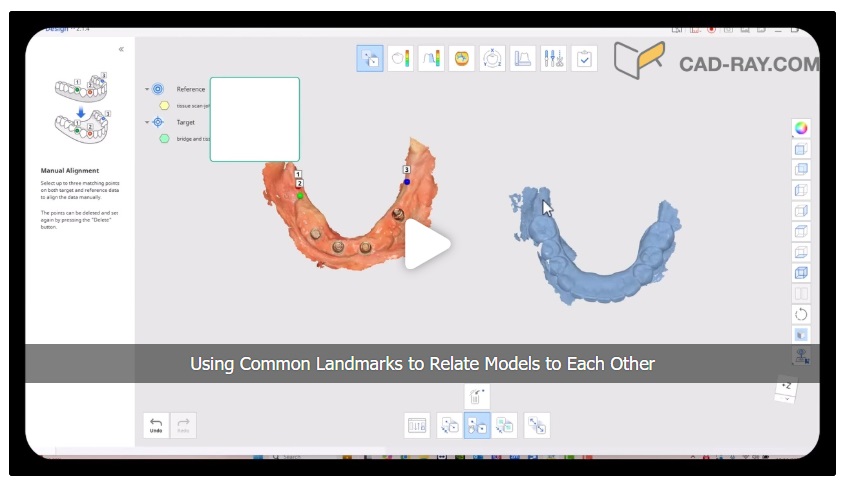Click the detach data arrows icon

537,425
